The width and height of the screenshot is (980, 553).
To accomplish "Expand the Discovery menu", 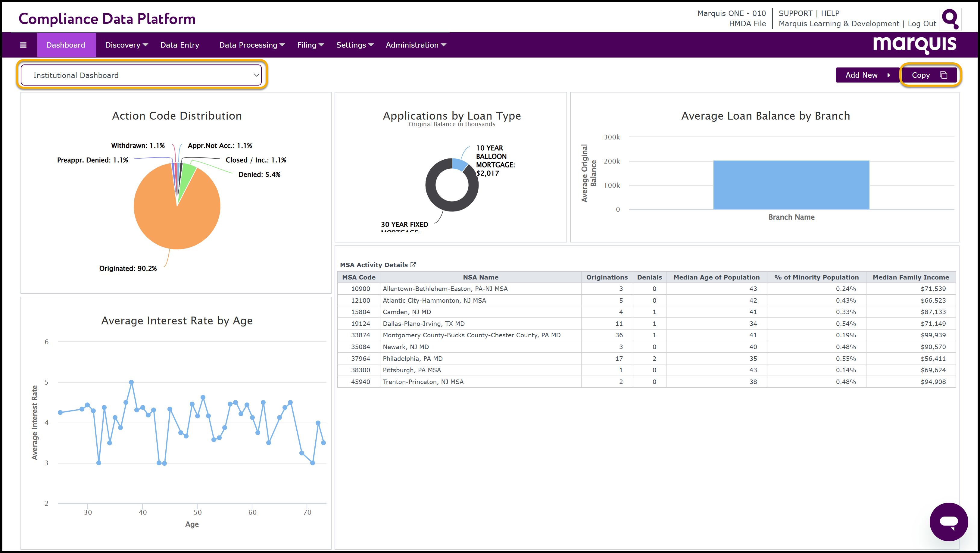I will [126, 45].
